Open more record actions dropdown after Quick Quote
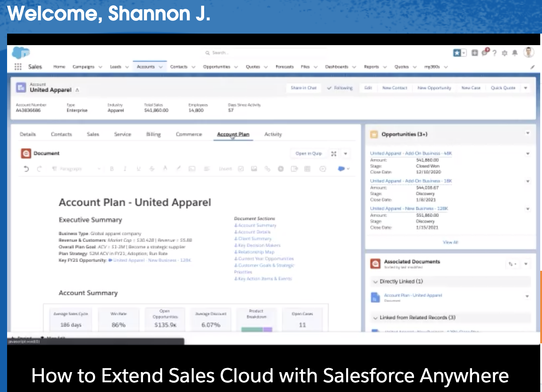 click(526, 88)
